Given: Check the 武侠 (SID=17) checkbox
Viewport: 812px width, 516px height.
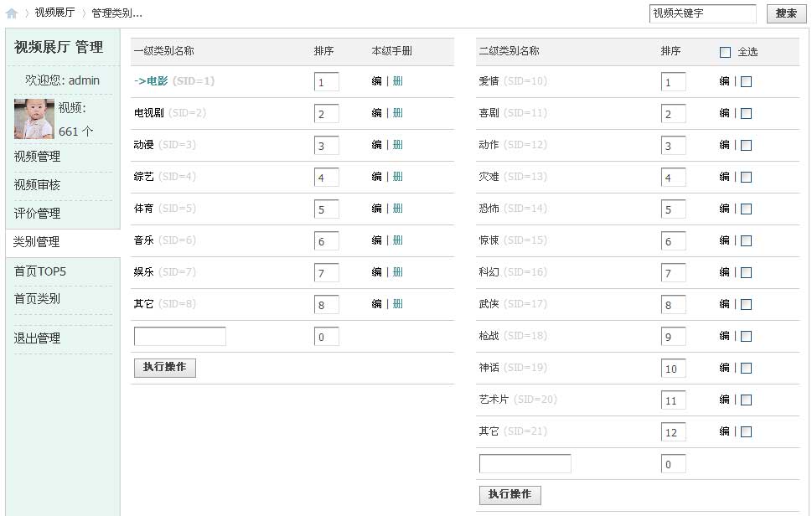Looking at the screenshot, I should 747,304.
